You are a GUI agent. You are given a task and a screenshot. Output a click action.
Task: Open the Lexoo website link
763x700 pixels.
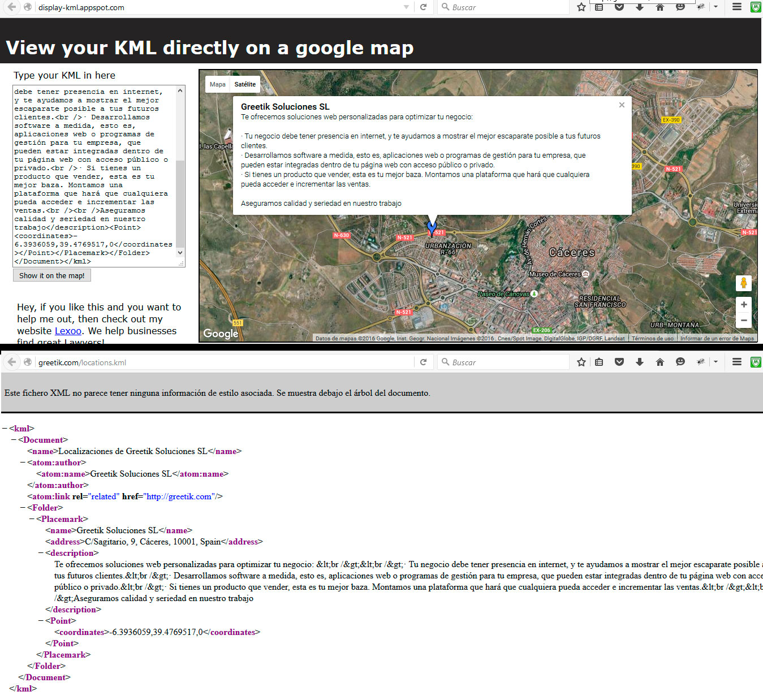68,331
